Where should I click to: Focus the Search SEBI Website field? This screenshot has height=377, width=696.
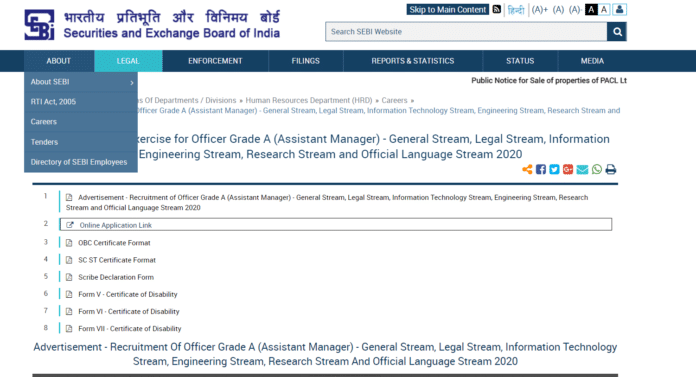tap(466, 32)
